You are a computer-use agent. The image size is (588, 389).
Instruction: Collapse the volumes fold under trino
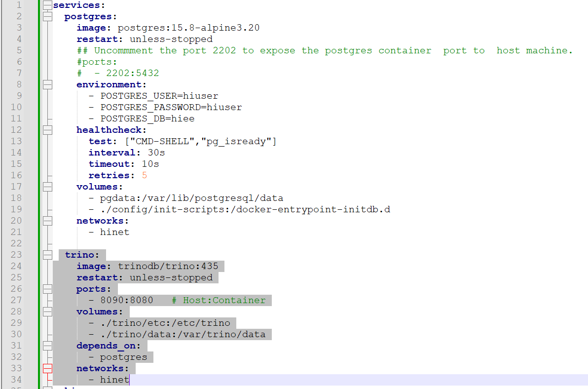47,311
